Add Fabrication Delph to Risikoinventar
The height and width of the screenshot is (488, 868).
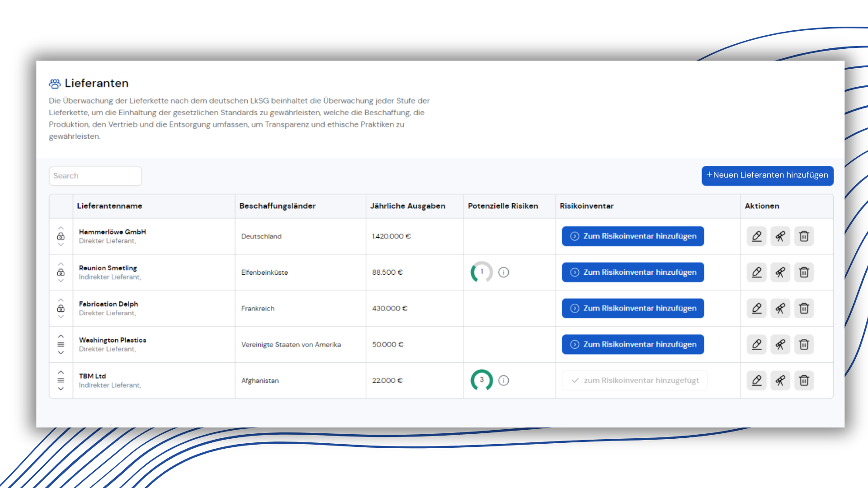pos(632,309)
